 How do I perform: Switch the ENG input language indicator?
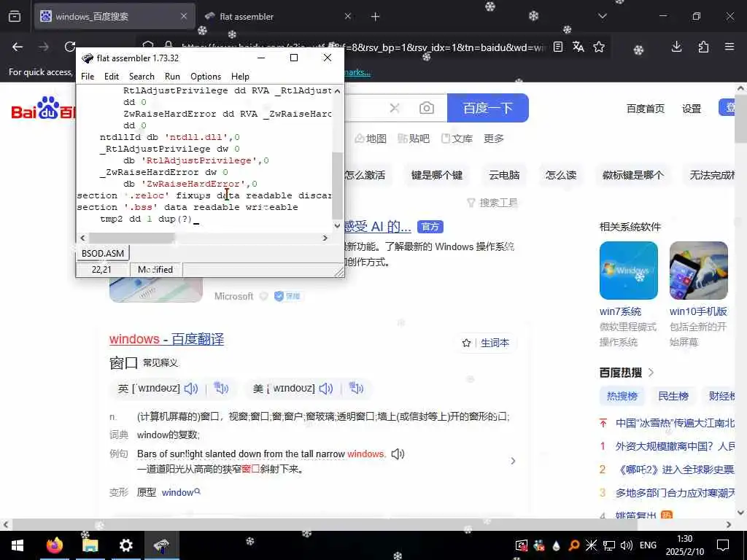pos(648,545)
